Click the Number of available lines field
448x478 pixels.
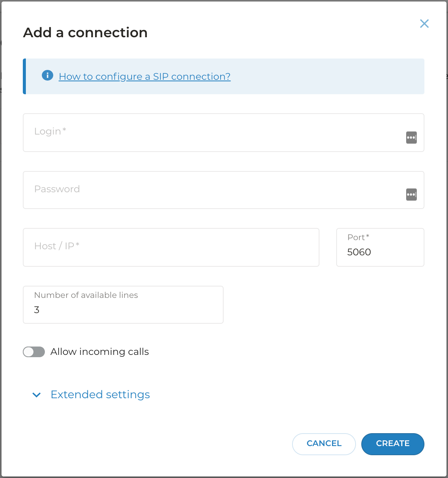pyautogui.click(x=123, y=310)
